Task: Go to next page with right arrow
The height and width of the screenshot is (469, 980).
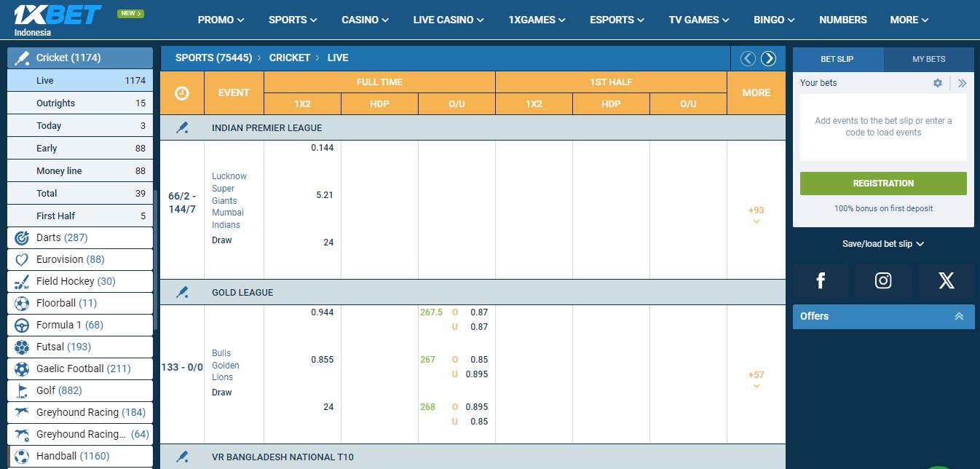Action: pos(768,58)
